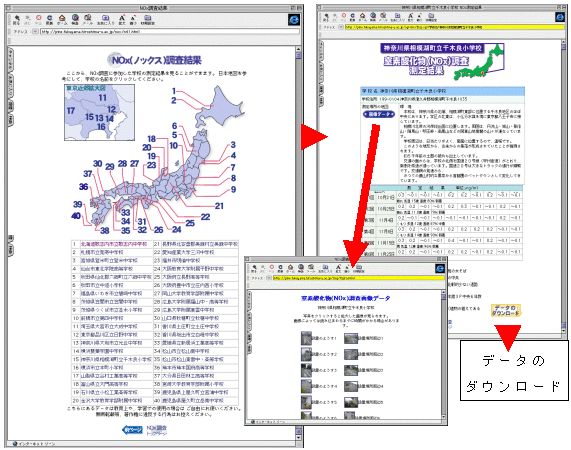Decrease text size in left browser window
The image size is (571, 450).
point(133,19)
